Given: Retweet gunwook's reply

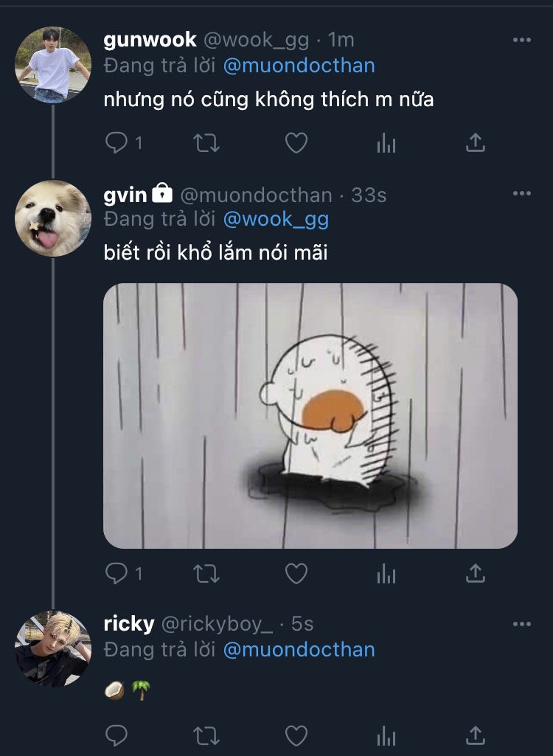Looking at the screenshot, I should click(x=206, y=142).
